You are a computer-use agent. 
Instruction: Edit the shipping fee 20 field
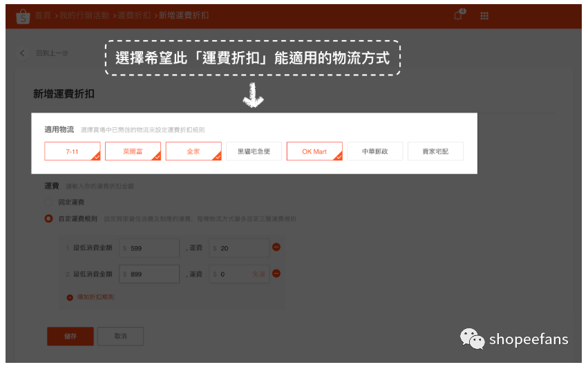coord(239,248)
